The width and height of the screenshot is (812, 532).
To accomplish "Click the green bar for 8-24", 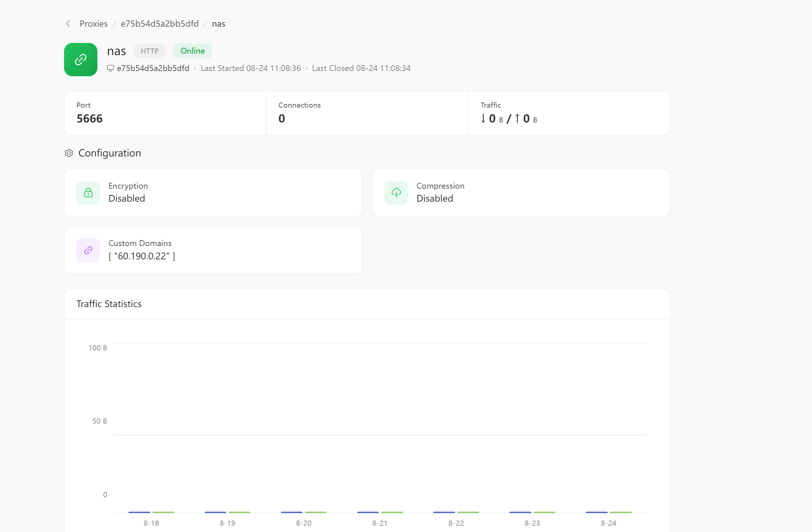I will [x=621, y=512].
